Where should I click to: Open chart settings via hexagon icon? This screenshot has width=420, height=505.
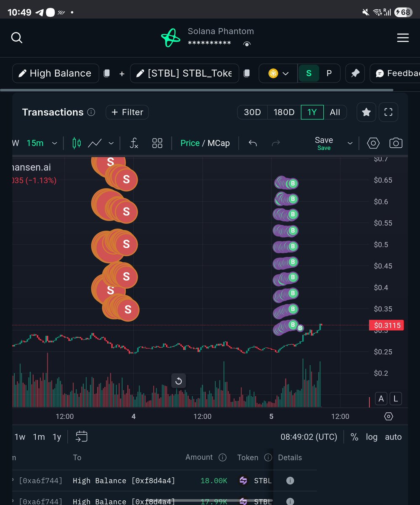(372, 143)
